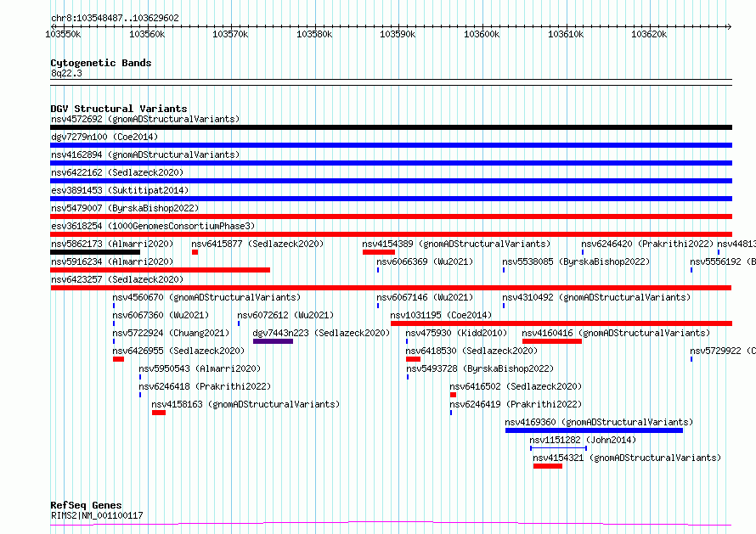The height and width of the screenshot is (534, 756).
Task: Select the blue bar under nsv4169360
Action: pyautogui.click(x=594, y=430)
